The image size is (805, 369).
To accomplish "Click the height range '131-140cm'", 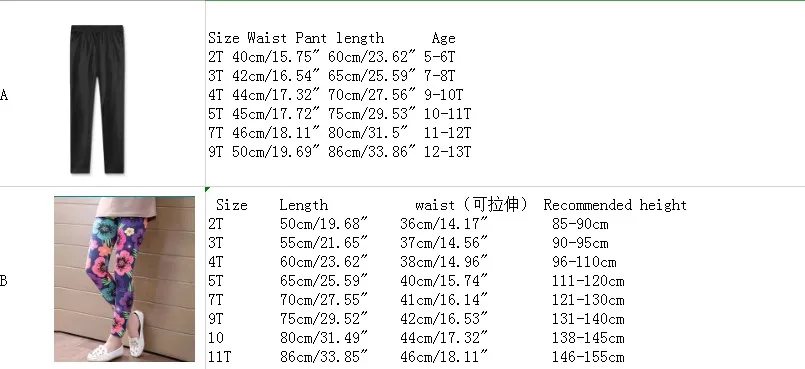I will point(588,319).
